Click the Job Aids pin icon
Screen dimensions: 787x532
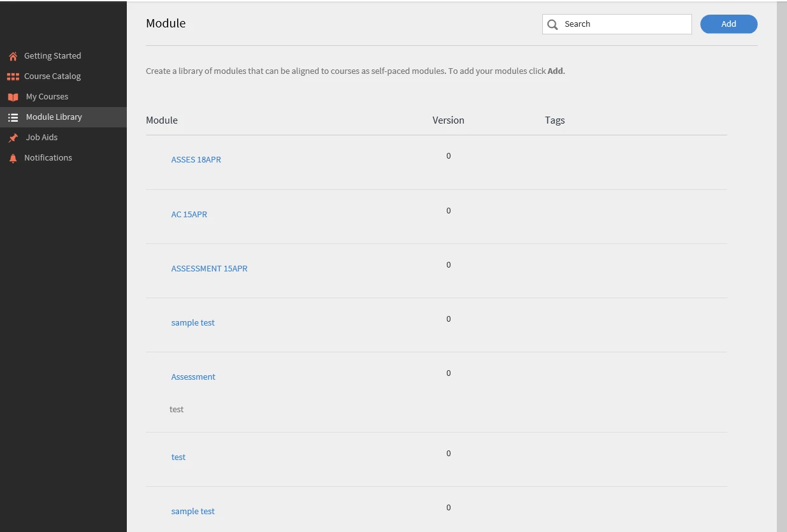click(13, 138)
